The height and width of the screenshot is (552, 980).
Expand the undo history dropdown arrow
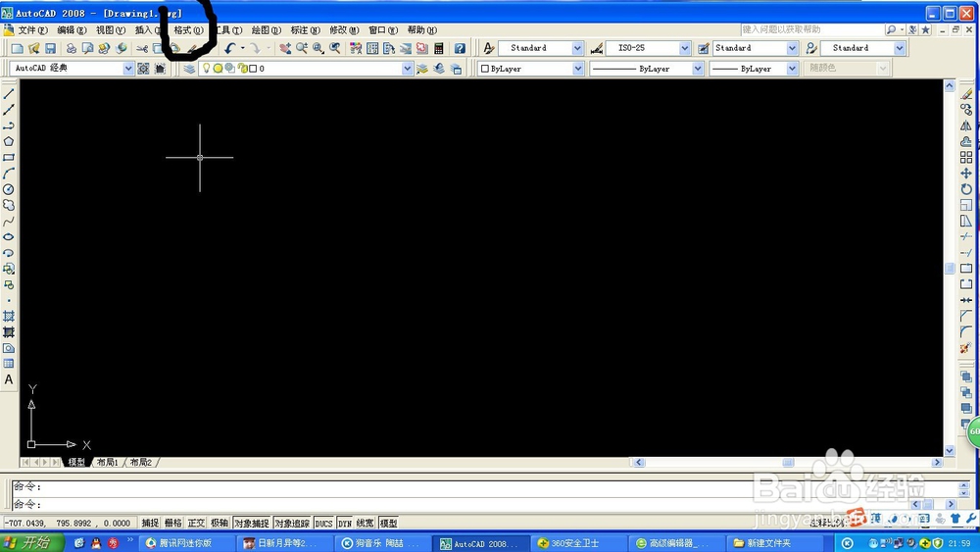coord(242,48)
